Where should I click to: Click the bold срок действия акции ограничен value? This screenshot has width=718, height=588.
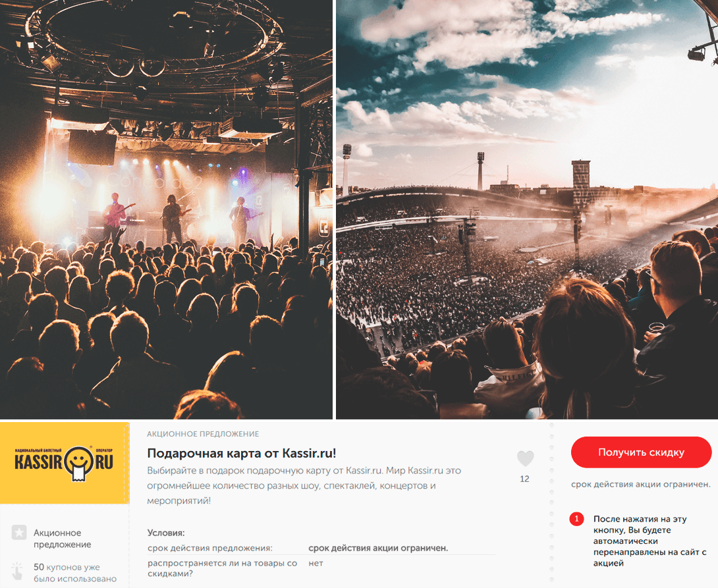pos(378,548)
